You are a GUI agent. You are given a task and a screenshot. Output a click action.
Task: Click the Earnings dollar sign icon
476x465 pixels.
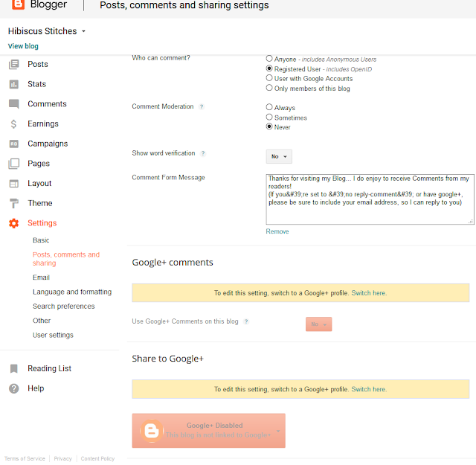coord(13,124)
